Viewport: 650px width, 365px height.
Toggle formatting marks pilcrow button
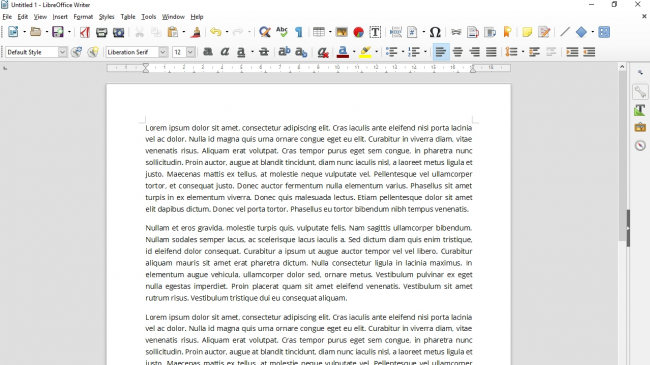(299, 32)
